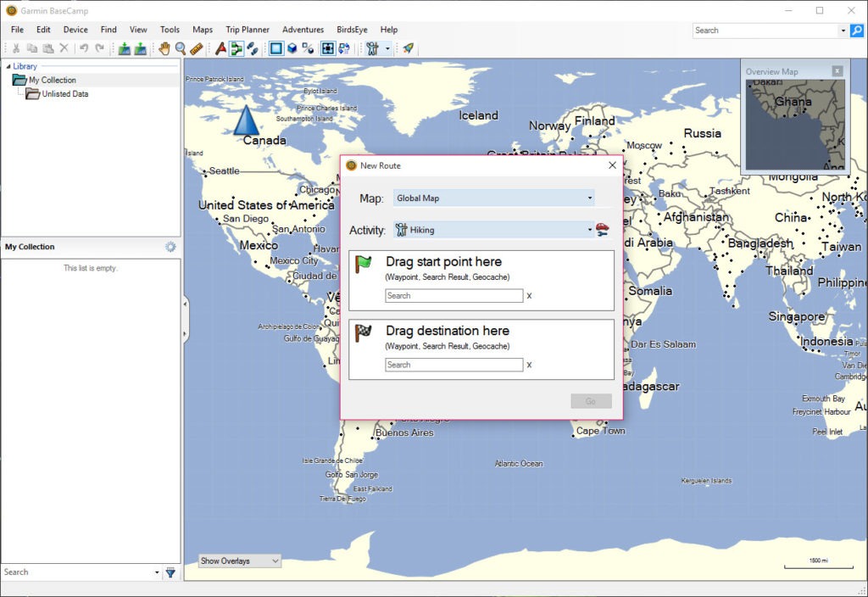Open the Edit menu
The image size is (868, 597).
tap(43, 30)
